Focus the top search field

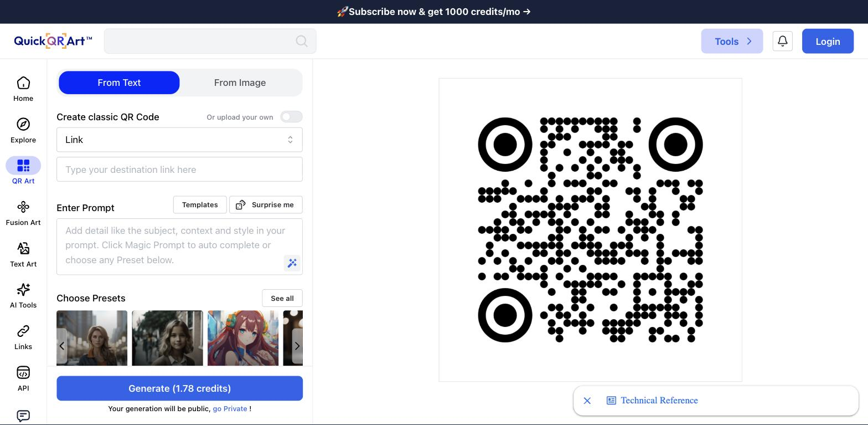click(210, 42)
